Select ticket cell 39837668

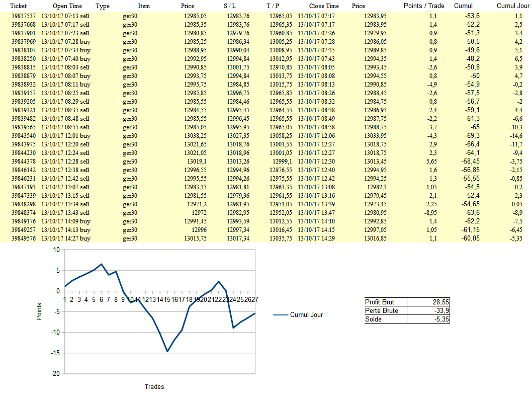point(24,25)
